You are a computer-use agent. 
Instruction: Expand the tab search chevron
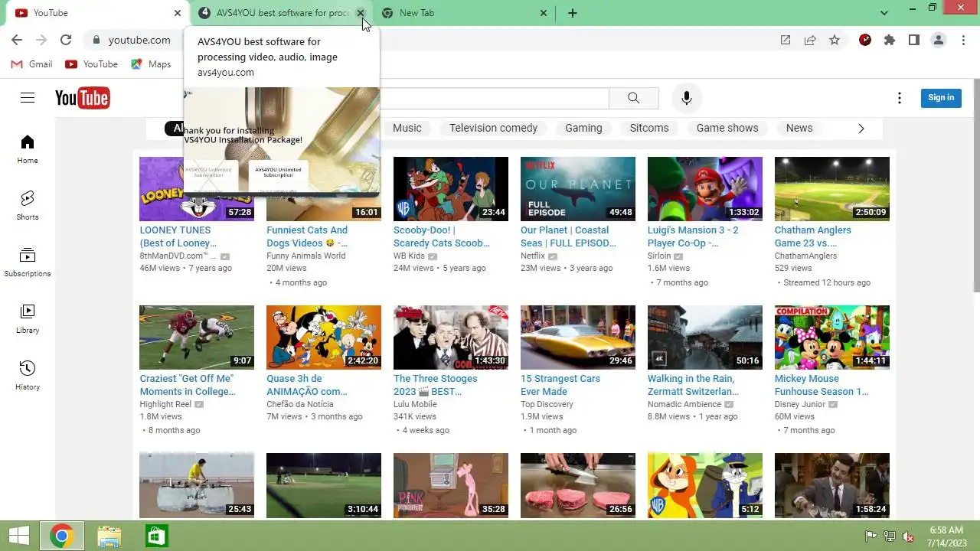(884, 13)
